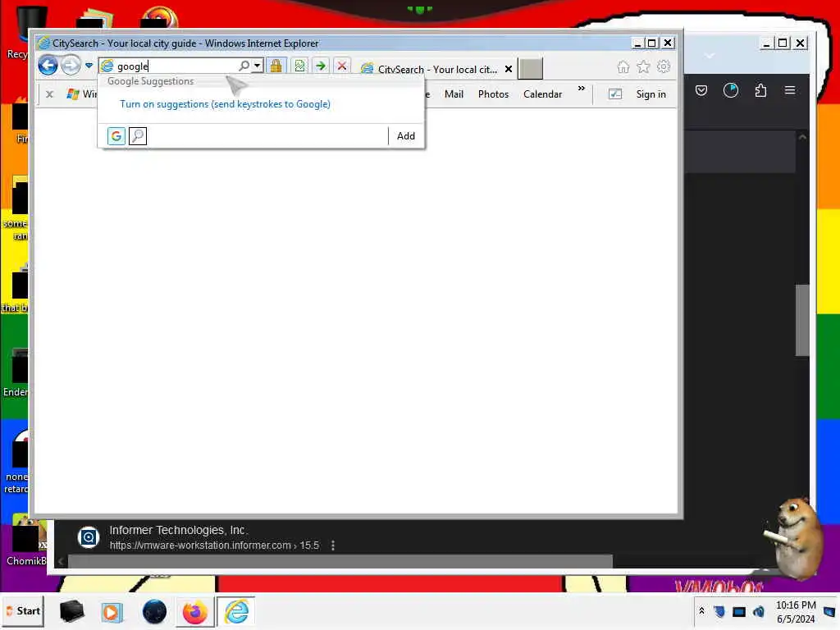Open the three-dot menu beside the Informer result
The height and width of the screenshot is (630, 840).
[x=333, y=546]
